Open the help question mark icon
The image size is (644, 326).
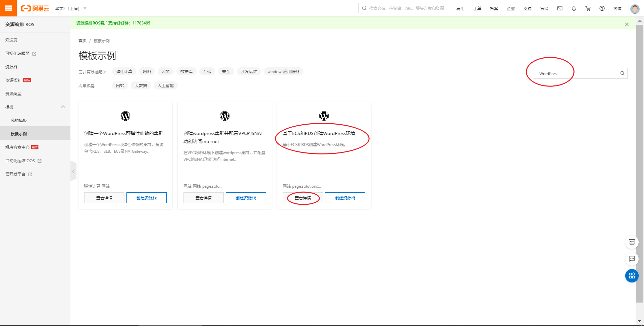[x=602, y=8]
